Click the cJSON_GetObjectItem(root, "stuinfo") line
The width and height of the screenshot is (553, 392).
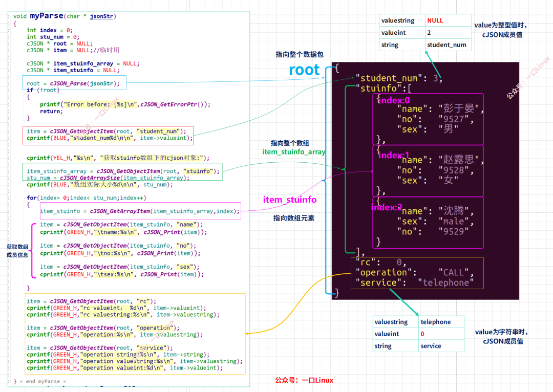[123, 171]
